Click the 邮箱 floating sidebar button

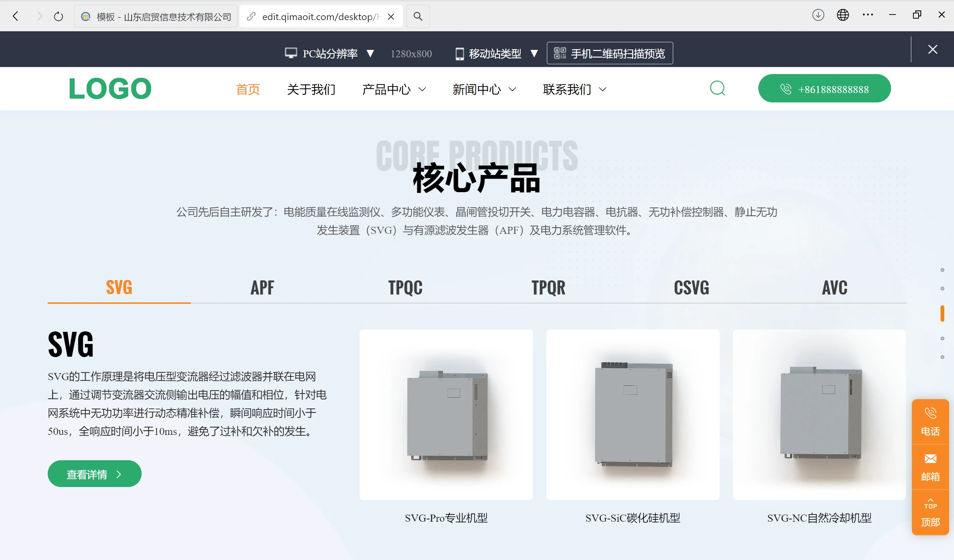click(931, 467)
